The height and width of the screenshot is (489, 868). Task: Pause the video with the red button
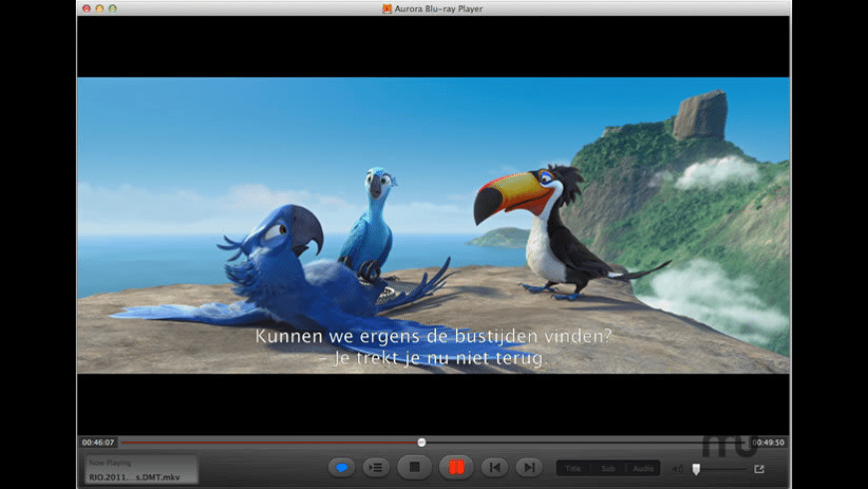pos(456,467)
